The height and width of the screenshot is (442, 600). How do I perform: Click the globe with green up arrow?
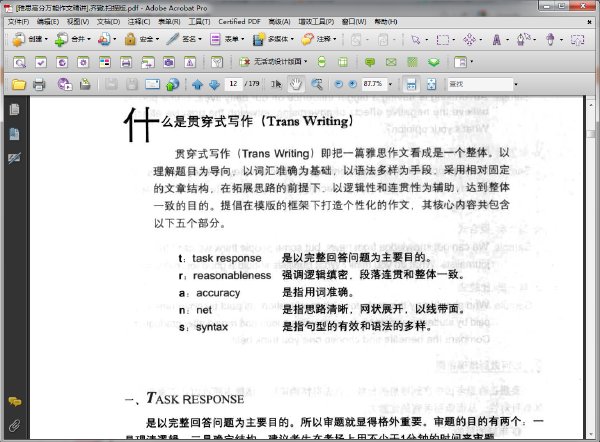pyautogui.click(x=173, y=84)
